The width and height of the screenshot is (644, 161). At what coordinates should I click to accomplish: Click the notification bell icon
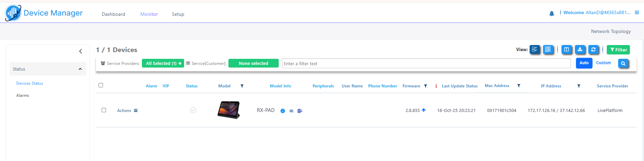(551, 13)
